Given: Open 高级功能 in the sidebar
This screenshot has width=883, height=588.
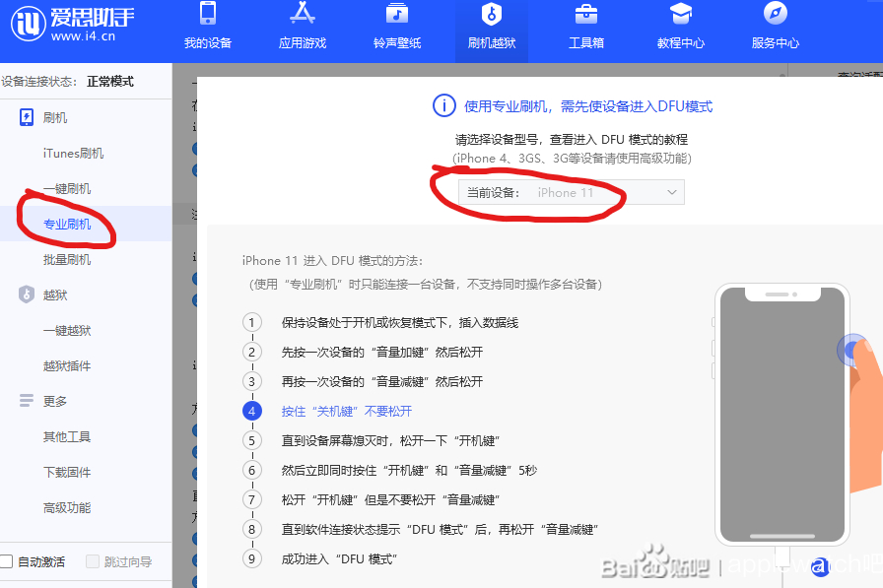Looking at the screenshot, I should (x=67, y=507).
